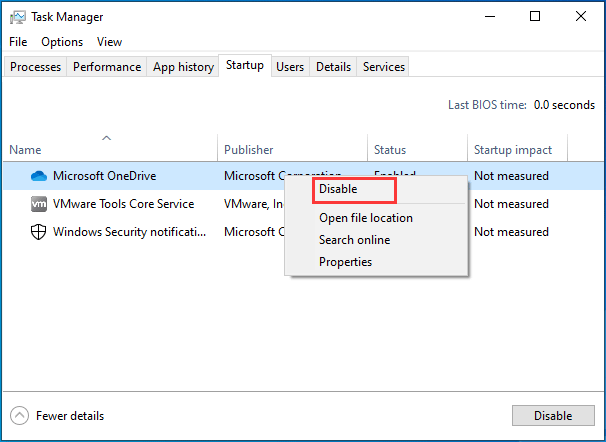Open the File menu

pos(18,42)
